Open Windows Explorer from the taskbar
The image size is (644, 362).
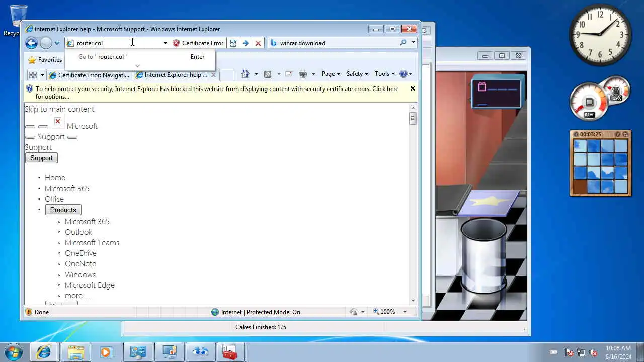[75, 352]
